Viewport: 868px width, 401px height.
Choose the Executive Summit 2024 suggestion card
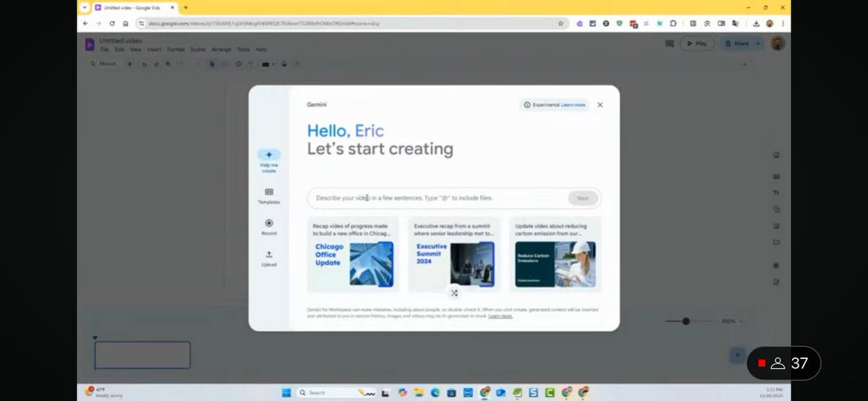click(x=454, y=254)
